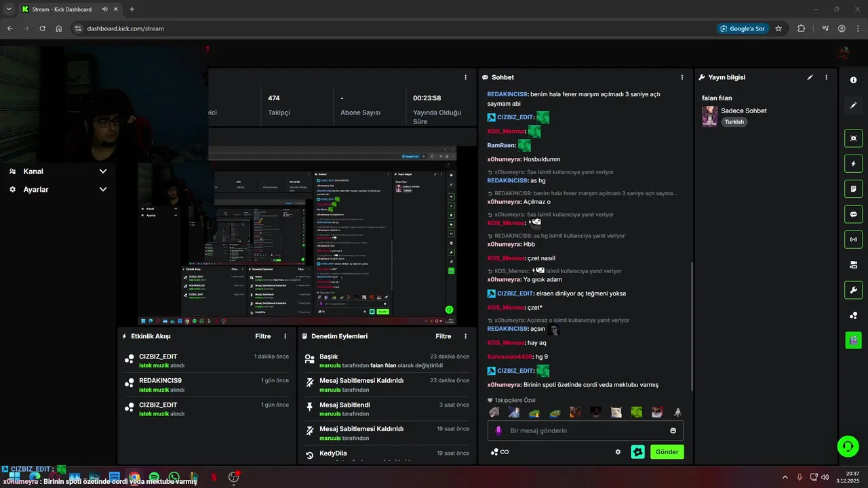The height and width of the screenshot is (488, 868).
Task: Toggle the chat bubble panel icon
Action: click(x=853, y=214)
